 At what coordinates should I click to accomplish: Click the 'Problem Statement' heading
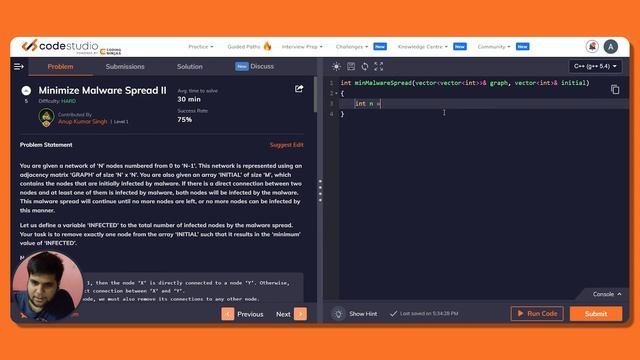coord(46,145)
